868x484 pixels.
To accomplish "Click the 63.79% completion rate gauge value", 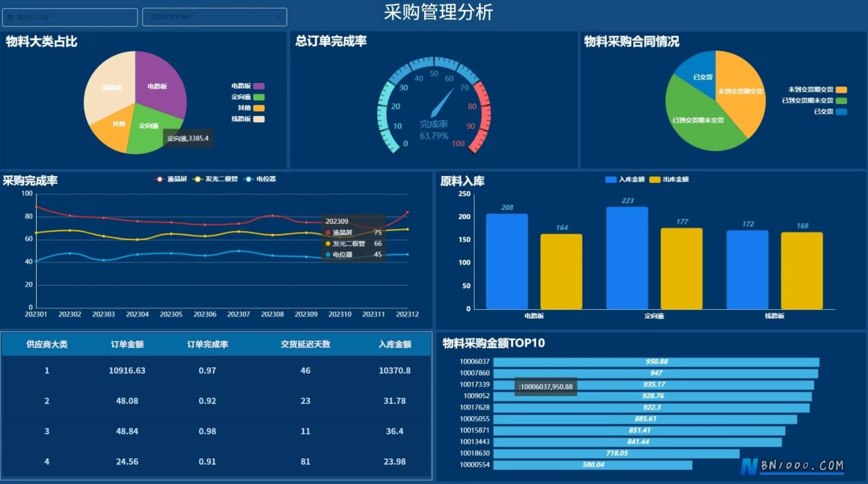I will coord(434,136).
